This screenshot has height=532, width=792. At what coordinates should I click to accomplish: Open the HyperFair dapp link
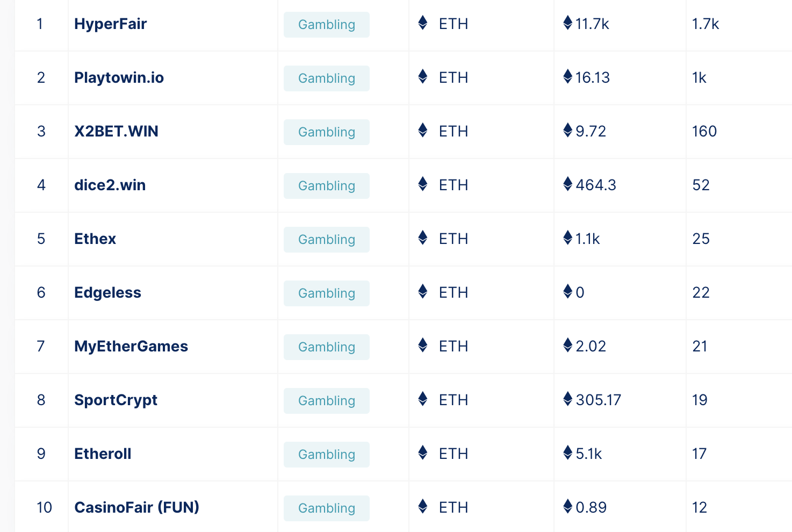(111, 24)
